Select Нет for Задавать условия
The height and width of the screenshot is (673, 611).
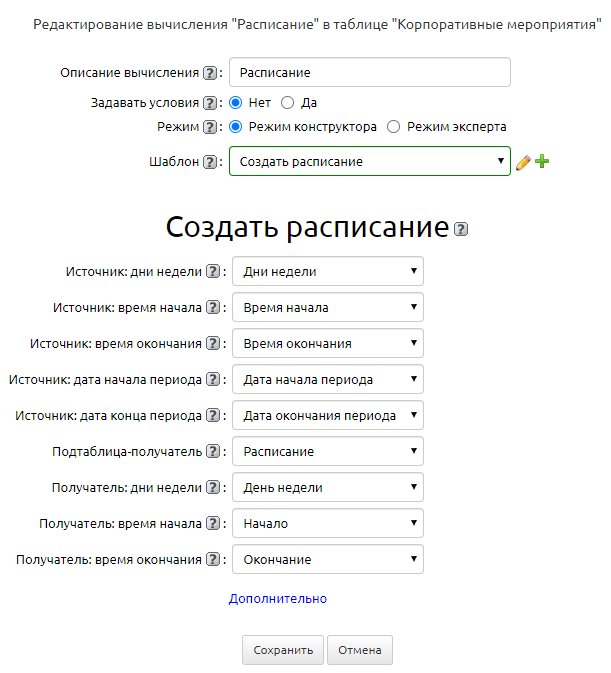coord(236,103)
